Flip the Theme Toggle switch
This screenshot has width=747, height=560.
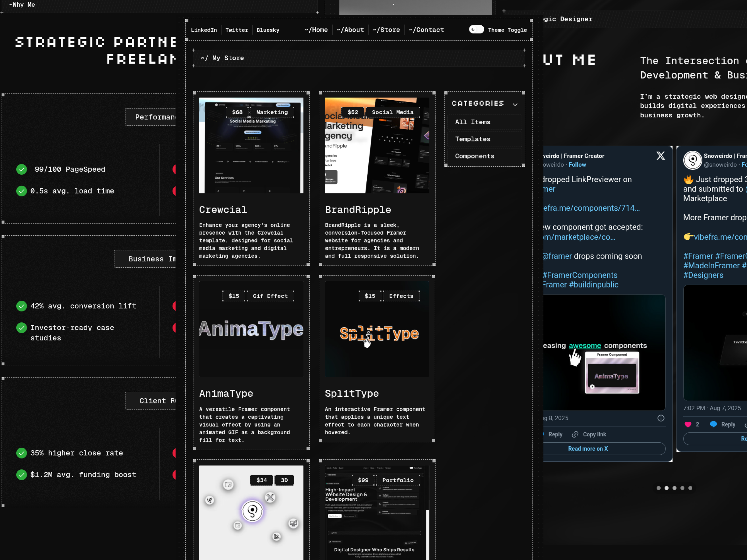pyautogui.click(x=476, y=29)
